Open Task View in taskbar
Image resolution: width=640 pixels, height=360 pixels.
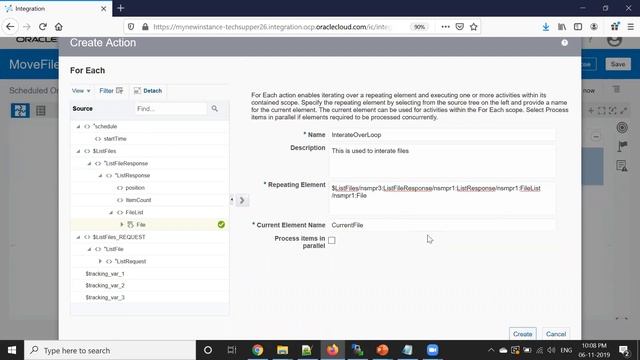(232, 350)
